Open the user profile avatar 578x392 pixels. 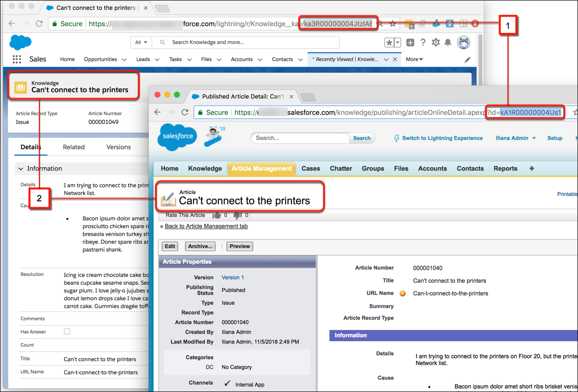[x=464, y=42]
